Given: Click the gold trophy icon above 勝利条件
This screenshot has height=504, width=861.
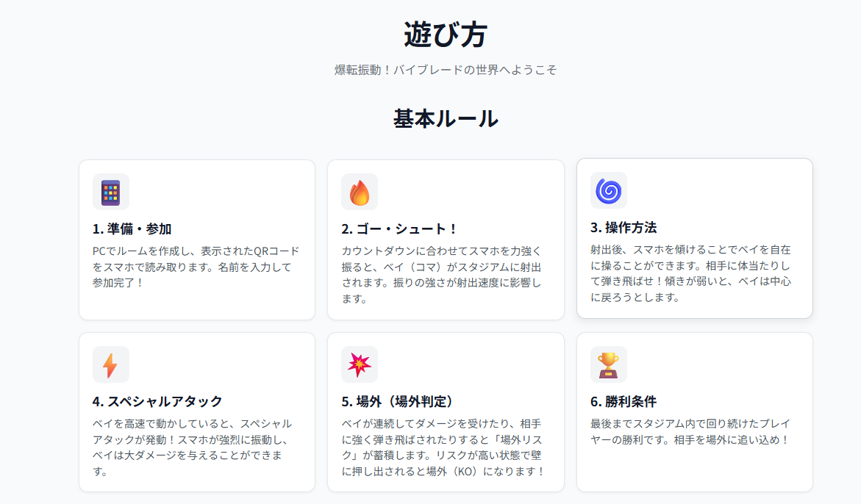Looking at the screenshot, I should [x=609, y=364].
